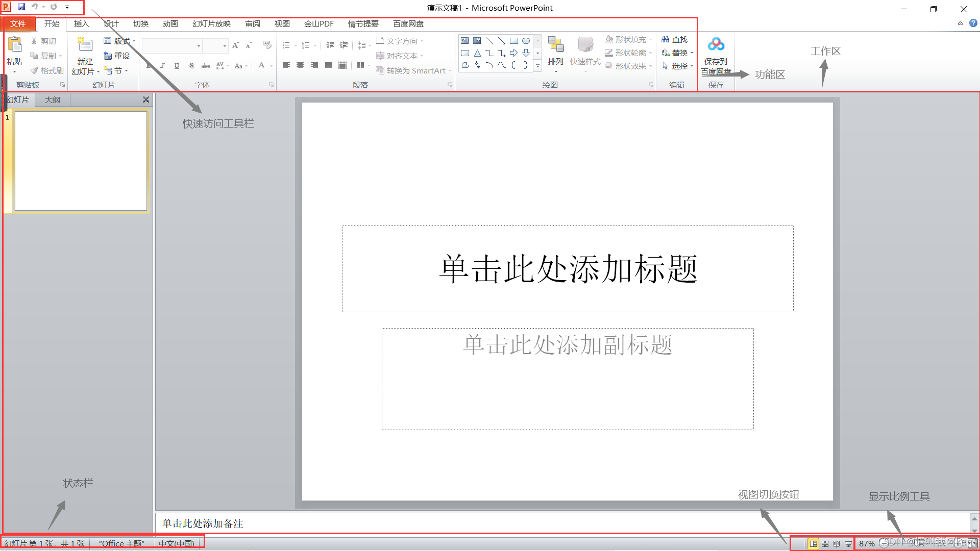Switch to Slide Sorter view icon

[x=825, y=544]
